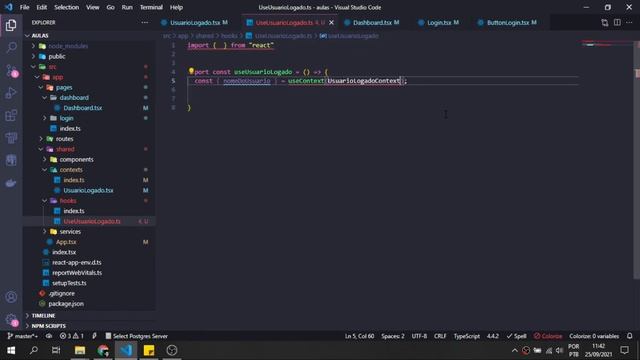
Task: Open the Selection menu
Action: [x=67, y=7]
